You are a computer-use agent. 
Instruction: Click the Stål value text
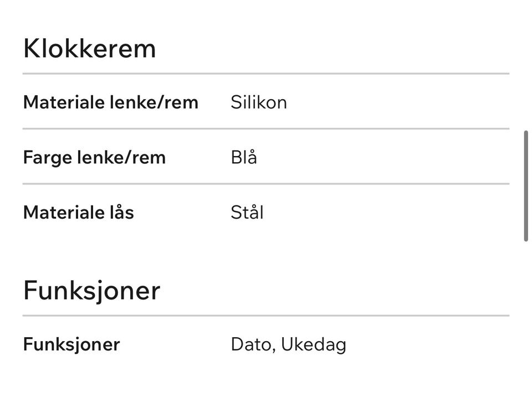pos(247,213)
